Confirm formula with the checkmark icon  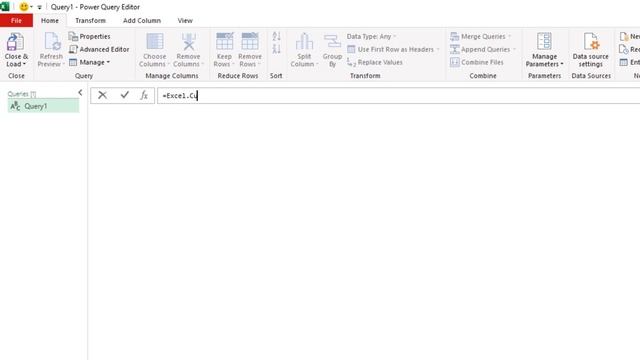tap(124, 95)
